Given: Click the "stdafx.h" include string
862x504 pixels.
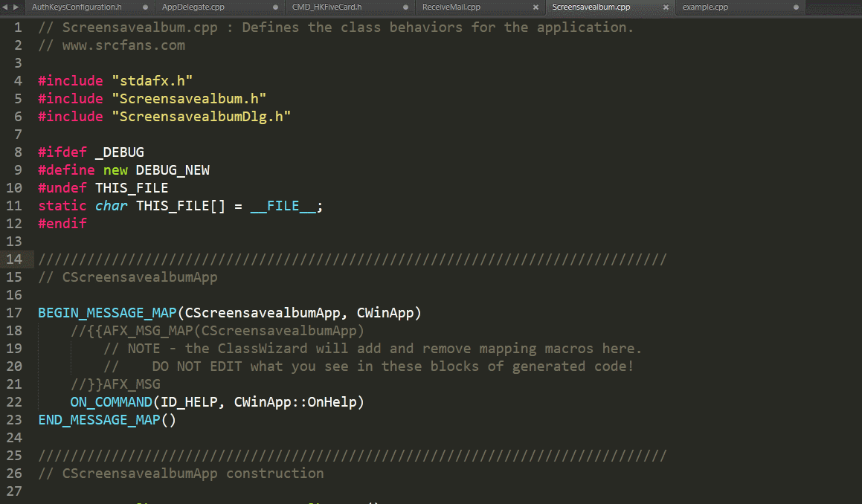Looking at the screenshot, I should point(152,81).
